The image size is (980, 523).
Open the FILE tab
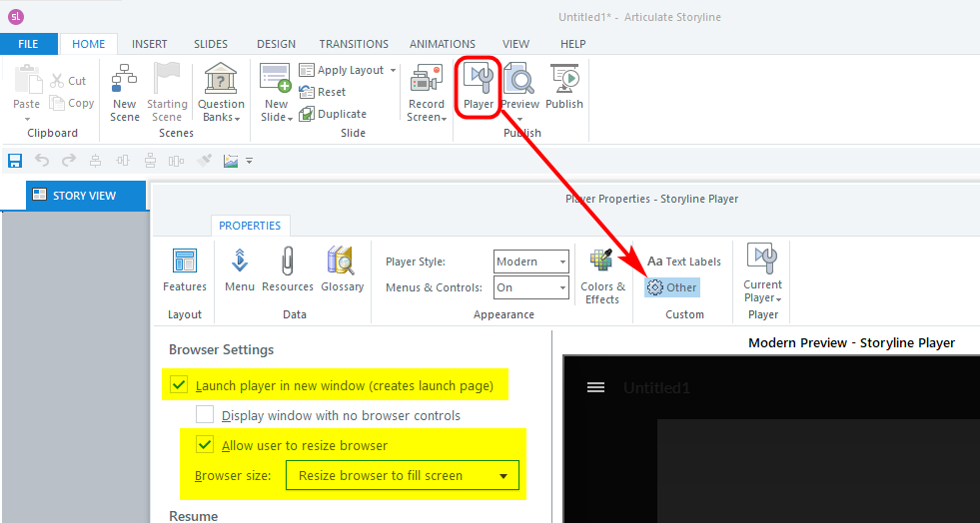pyautogui.click(x=28, y=44)
